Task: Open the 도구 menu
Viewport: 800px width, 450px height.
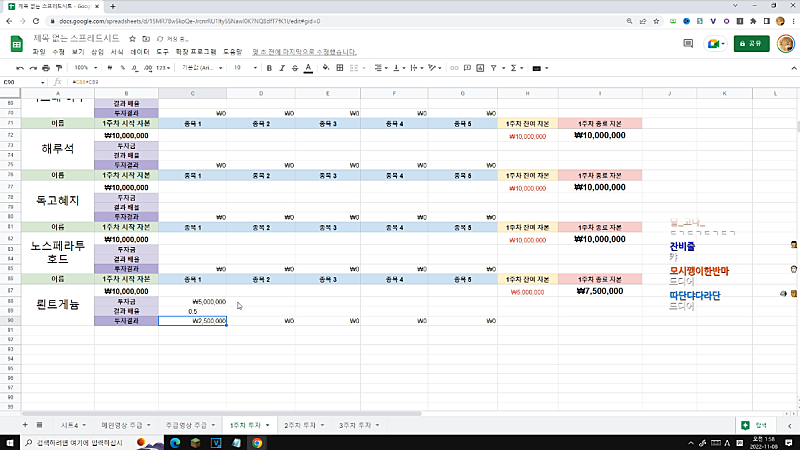Action: tap(162, 52)
